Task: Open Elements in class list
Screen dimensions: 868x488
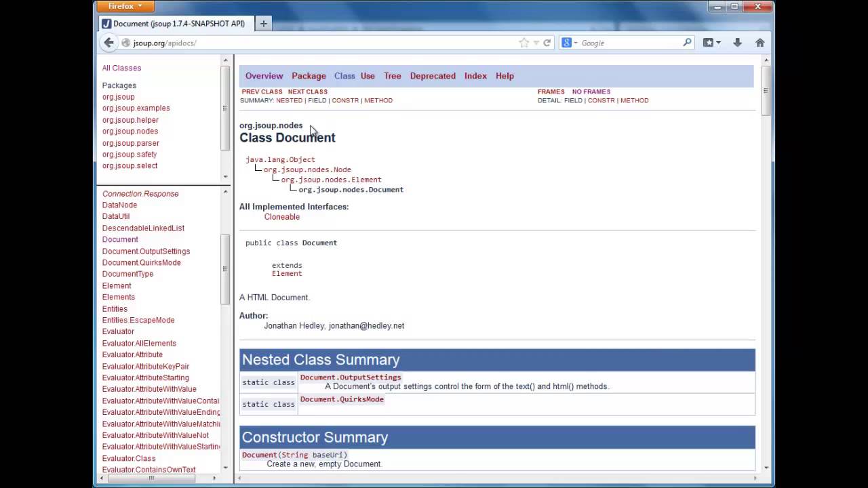Action: [119, 297]
